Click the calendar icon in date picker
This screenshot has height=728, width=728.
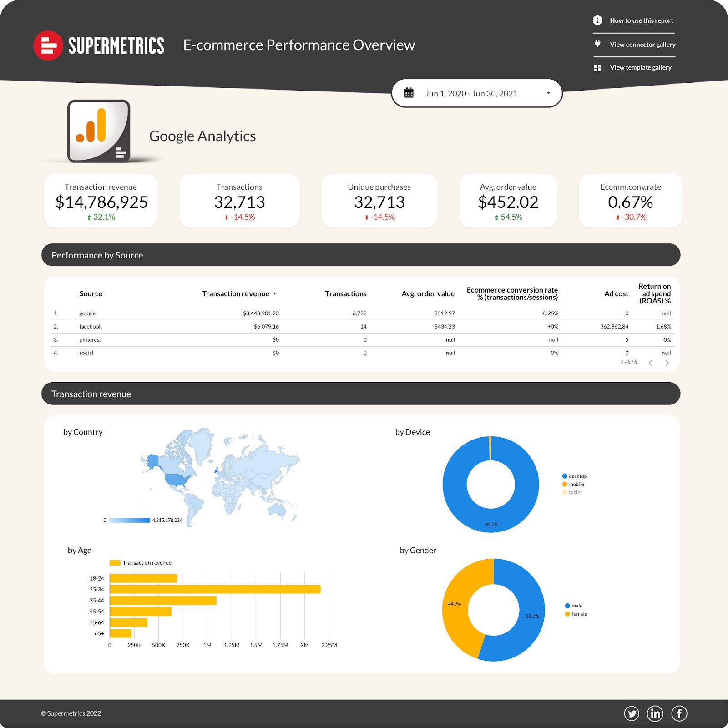[409, 93]
